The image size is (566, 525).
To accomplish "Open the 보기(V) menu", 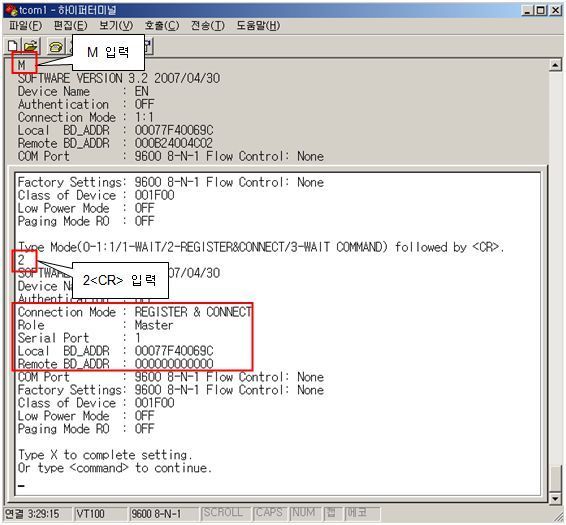I will pos(116,26).
